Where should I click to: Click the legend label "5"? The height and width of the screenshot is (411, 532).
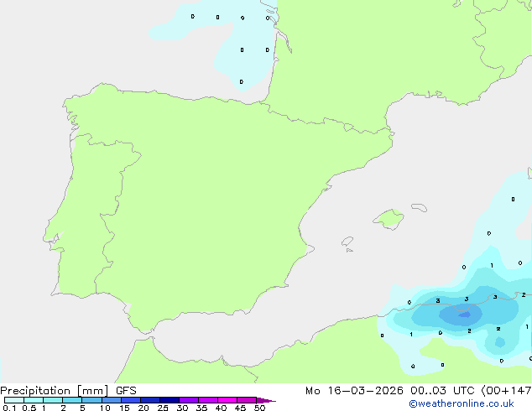(x=82, y=408)
